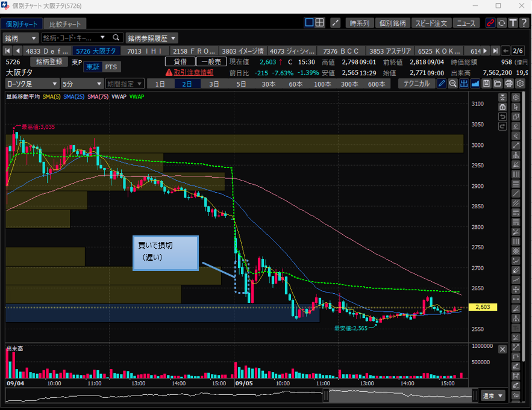Click the lock icon beside price axis

tap(502, 107)
